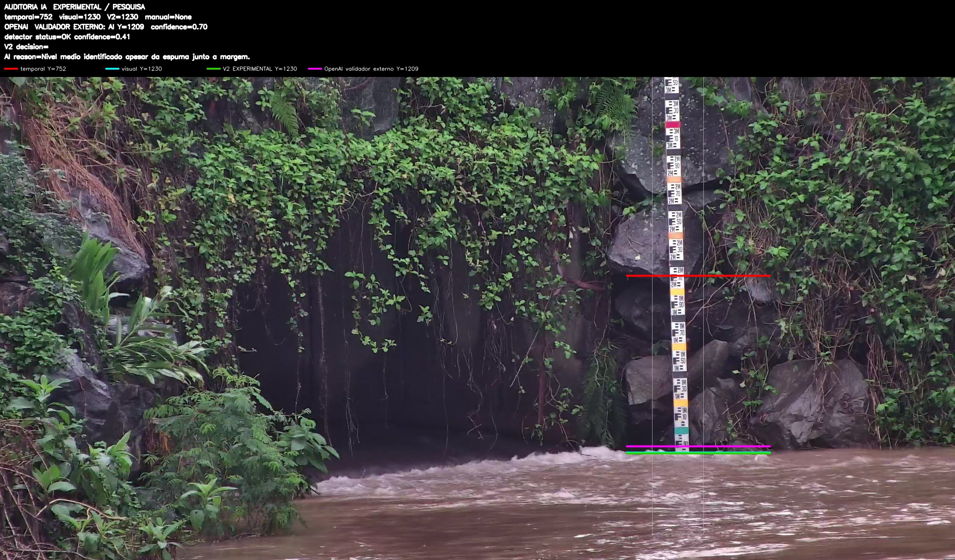Click the "temporal=752" value in the header

coord(28,17)
